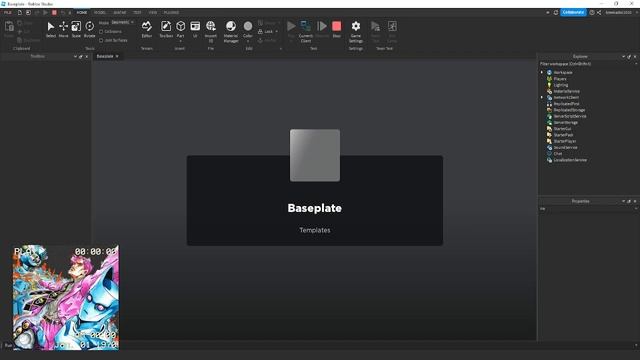Viewport: 640px width, 360px height.
Task: Switch to the TEST ribbon tab
Action: (x=137, y=13)
